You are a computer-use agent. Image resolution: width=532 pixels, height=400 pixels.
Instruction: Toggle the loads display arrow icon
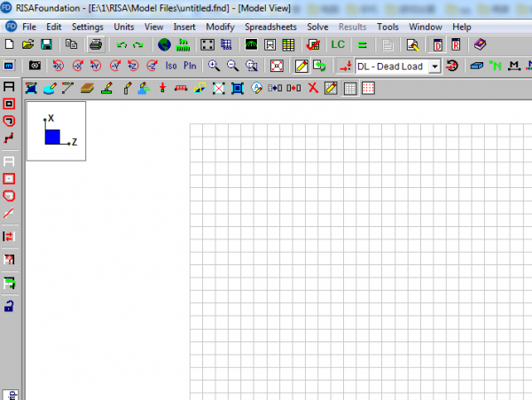(x=346, y=66)
